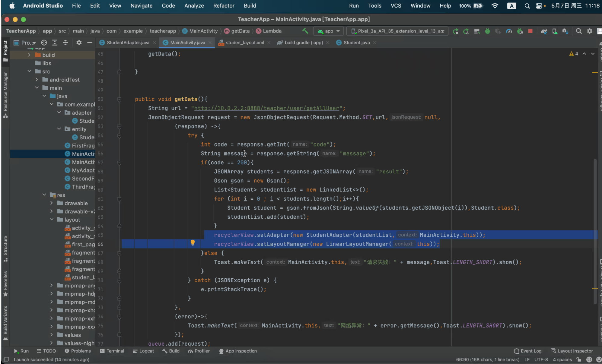Open the Refactor menu

[224, 6]
